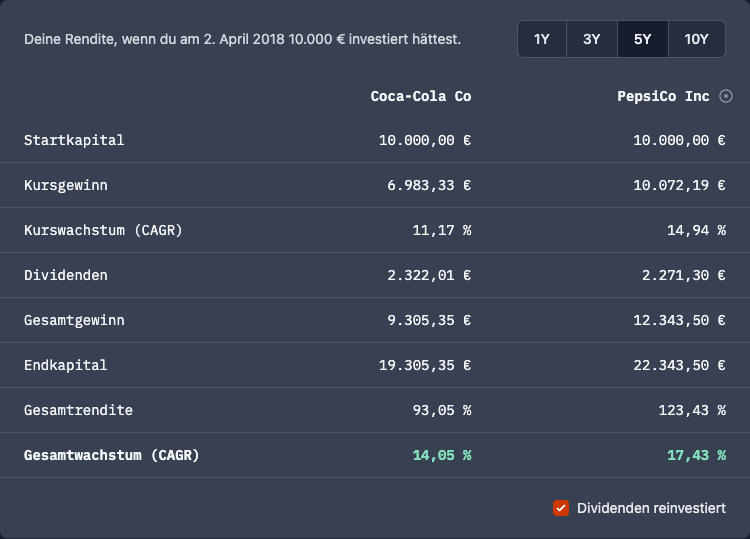Screen dimensions: 750x539
Task: Select the Gesamtgewinn row label
Action: pos(74,320)
